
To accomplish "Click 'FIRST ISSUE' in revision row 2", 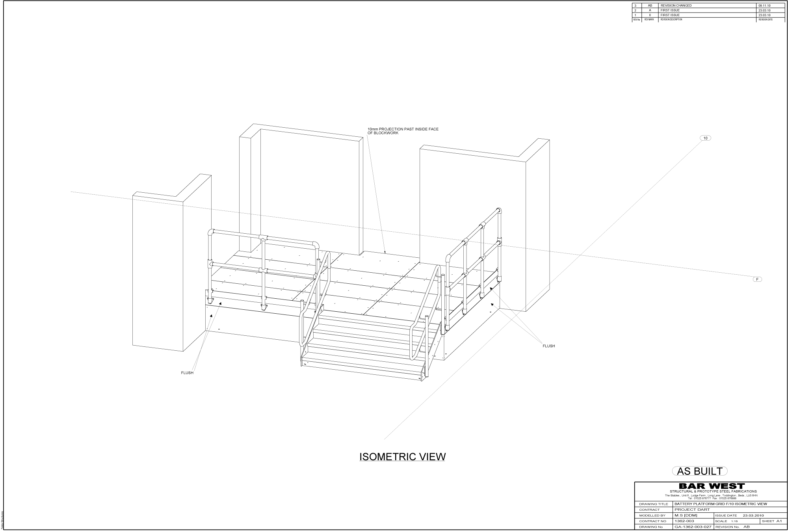I will (670, 10).
